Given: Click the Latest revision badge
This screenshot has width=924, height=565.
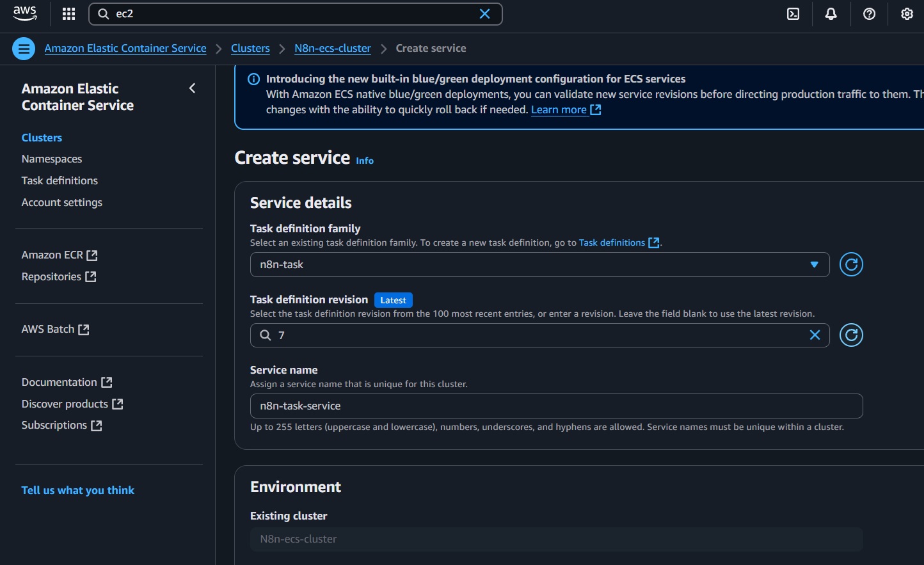Looking at the screenshot, I should tap(393, 300).
